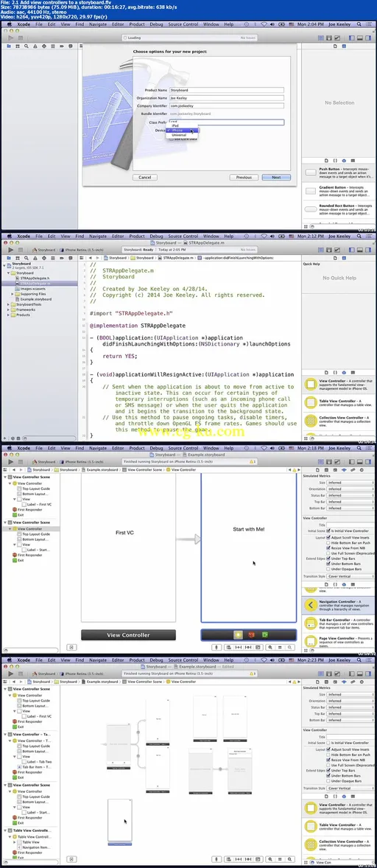Open Transition Style dropdown in 2:18 PM inspector
Screen dimensions: 377x868
pyautogui.click(x=350, y=576)
